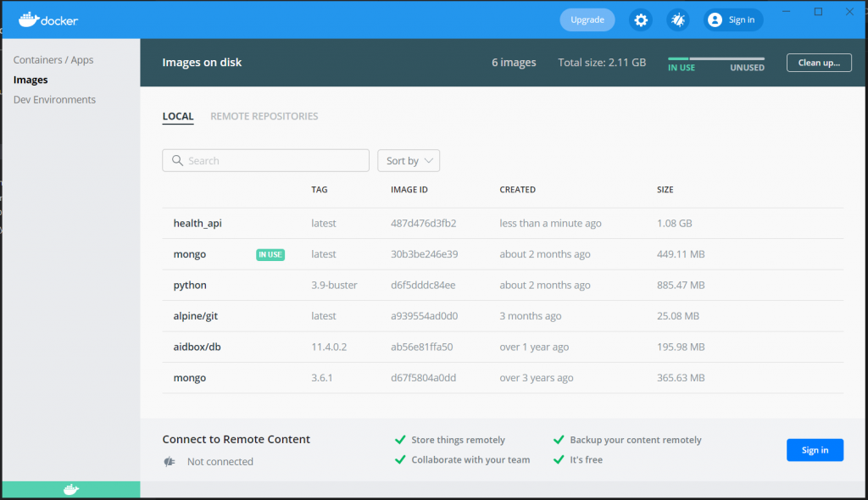Open the Troubleshoot bug icon

(x=677, y=20)
